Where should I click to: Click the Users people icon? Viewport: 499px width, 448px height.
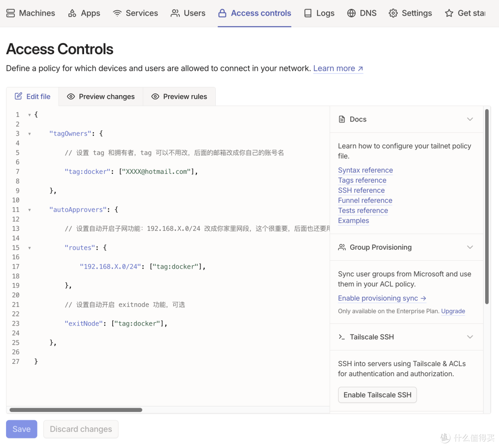tap(175, 13)
